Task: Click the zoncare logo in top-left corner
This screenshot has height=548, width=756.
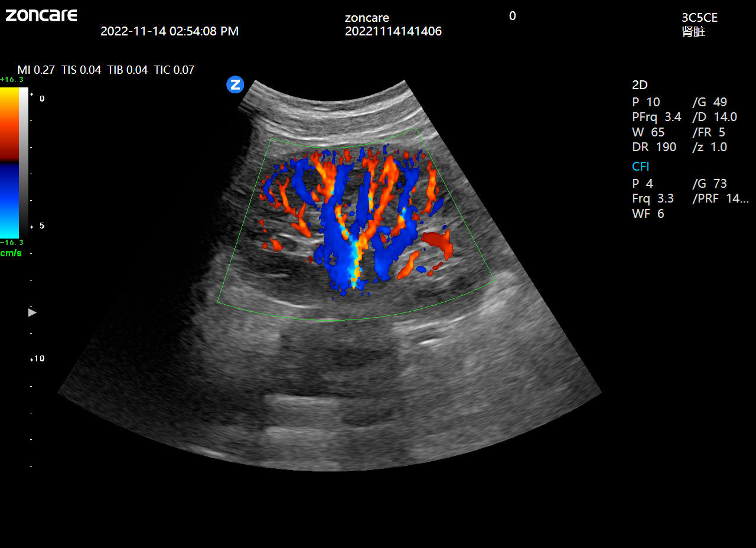Action: click(41, 15)
